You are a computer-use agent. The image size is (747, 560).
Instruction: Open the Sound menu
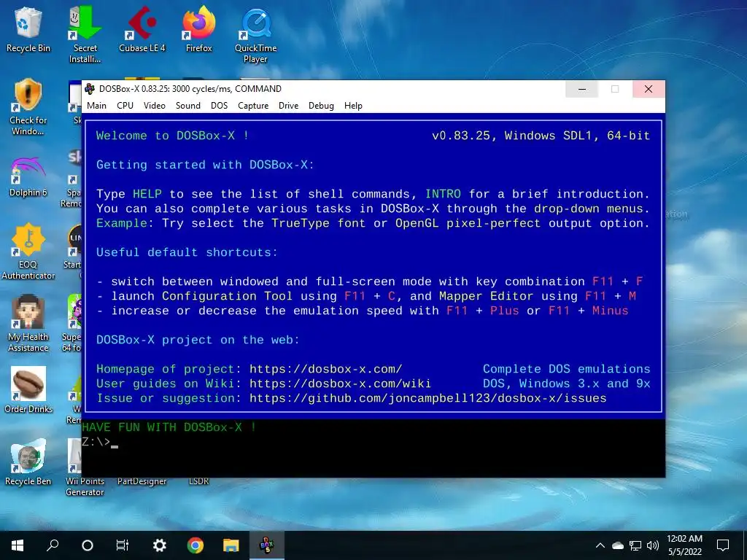point(187,106)
